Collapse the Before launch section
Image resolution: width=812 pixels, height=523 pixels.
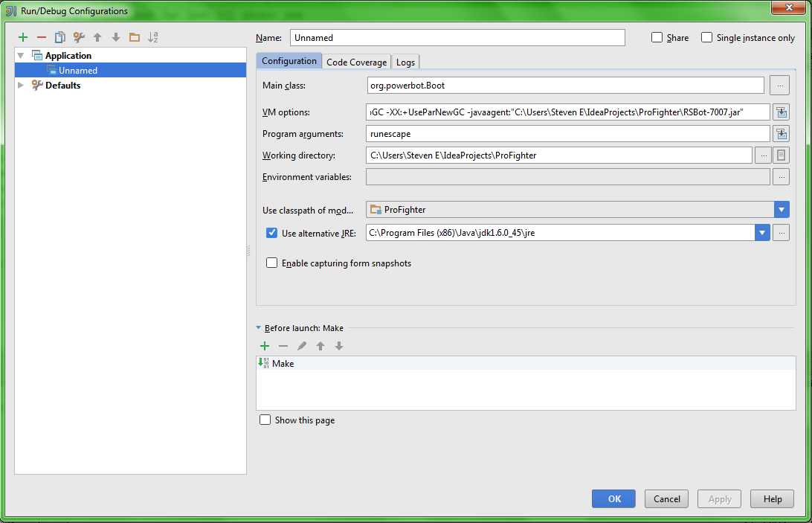[x=259, y=327]
